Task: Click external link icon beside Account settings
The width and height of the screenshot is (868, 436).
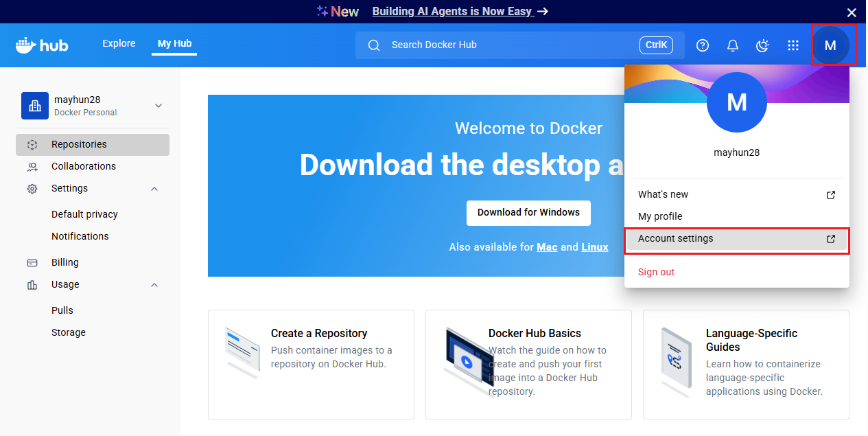Action: (x=831, y=239)
